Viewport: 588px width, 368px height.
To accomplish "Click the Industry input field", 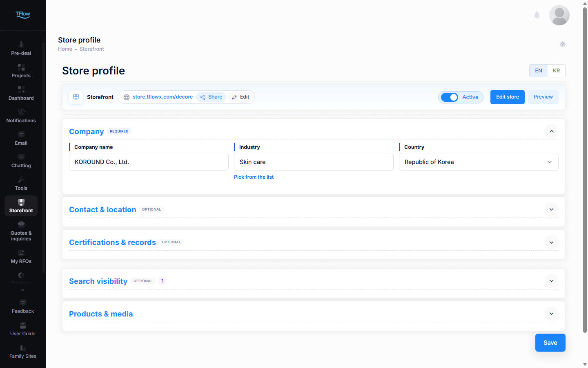I will coord(314,162).
